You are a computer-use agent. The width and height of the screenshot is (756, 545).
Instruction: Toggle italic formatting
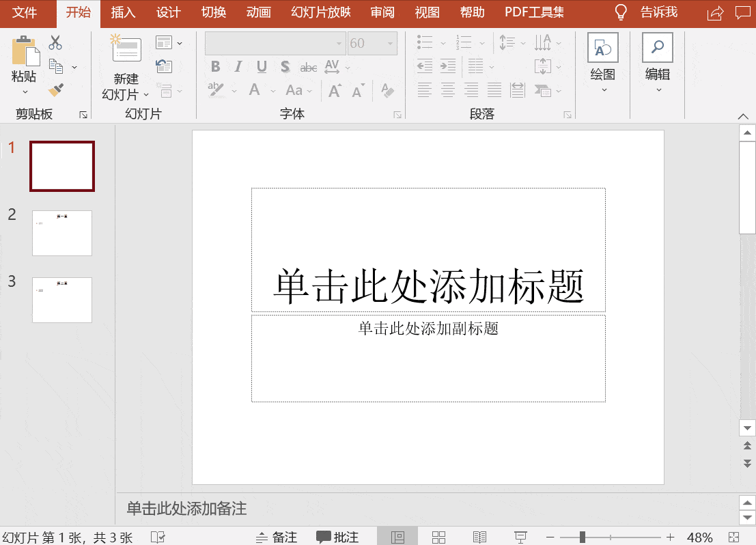[x=237, y=67]
